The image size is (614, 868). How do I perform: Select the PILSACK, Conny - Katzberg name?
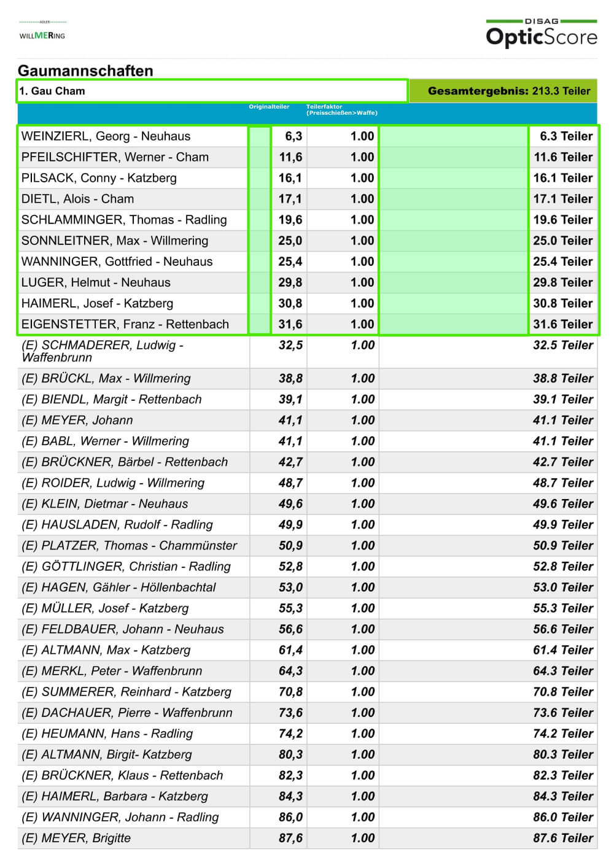click(99, 178)
